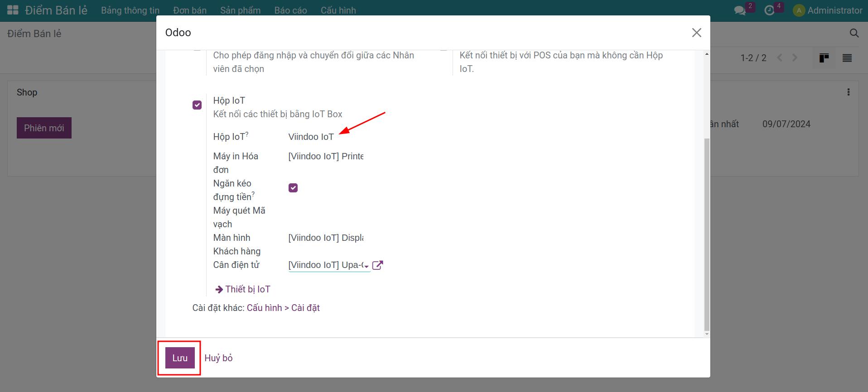Close the Odoo dialog with X
The height and width of the screenshot is (392, 868).
(696, 33)
